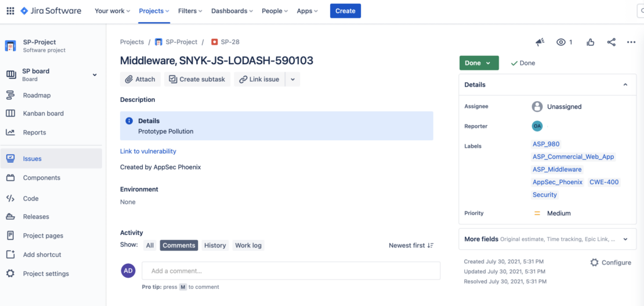Open the more actions ellipsis menu

click(x=631, y=42)
